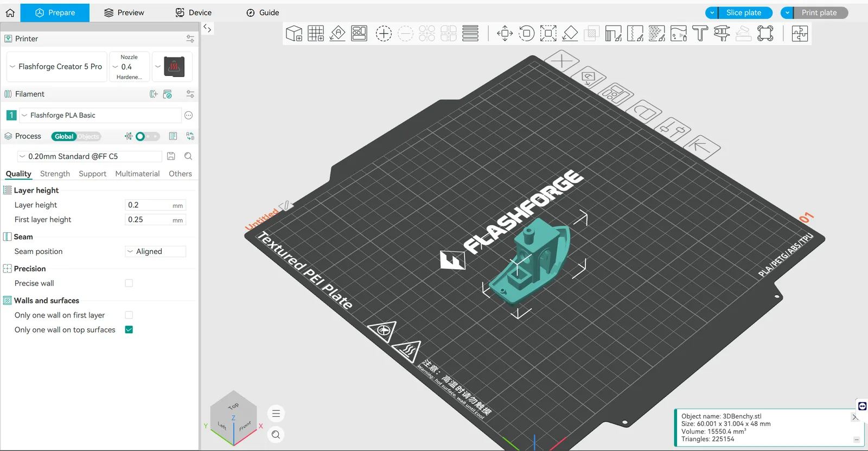Set the Process scope to Global
Screen dimensions: 868x451
click(x=64, y=137)
